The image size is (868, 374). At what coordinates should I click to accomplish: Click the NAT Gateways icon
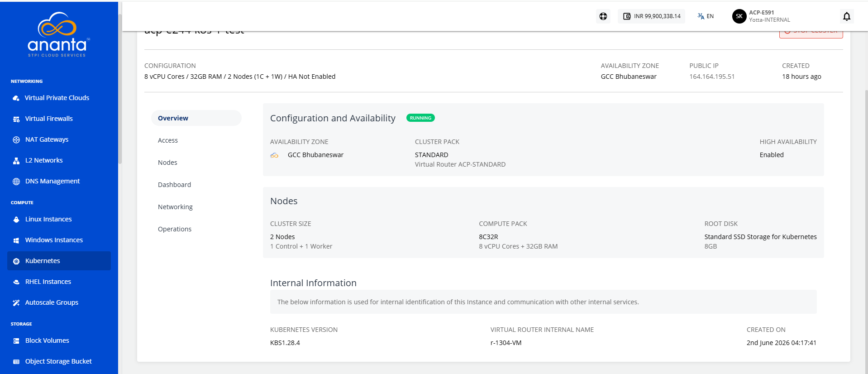coord(16,140)
